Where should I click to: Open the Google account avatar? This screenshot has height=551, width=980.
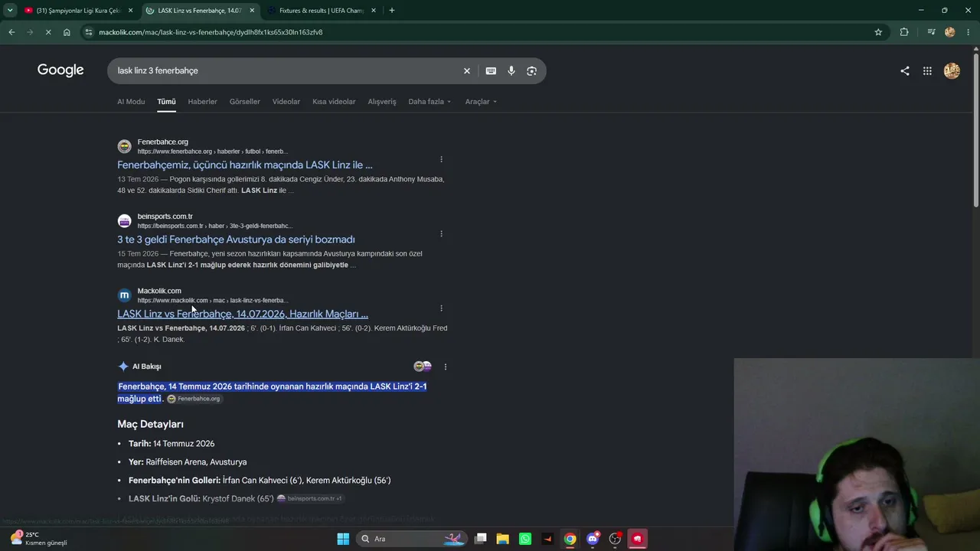click(x=952, y=70)
